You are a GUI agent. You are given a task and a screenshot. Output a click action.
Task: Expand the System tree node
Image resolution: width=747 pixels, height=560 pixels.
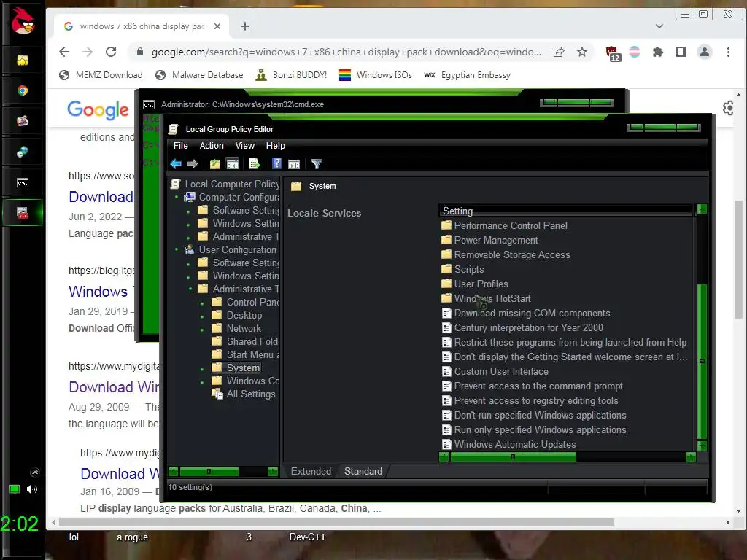point(202,368)
